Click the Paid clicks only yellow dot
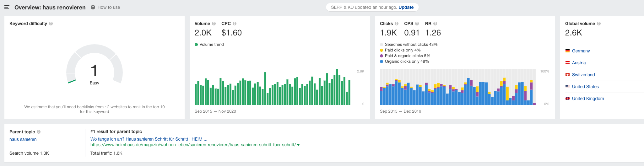 (x=382, y=50)
